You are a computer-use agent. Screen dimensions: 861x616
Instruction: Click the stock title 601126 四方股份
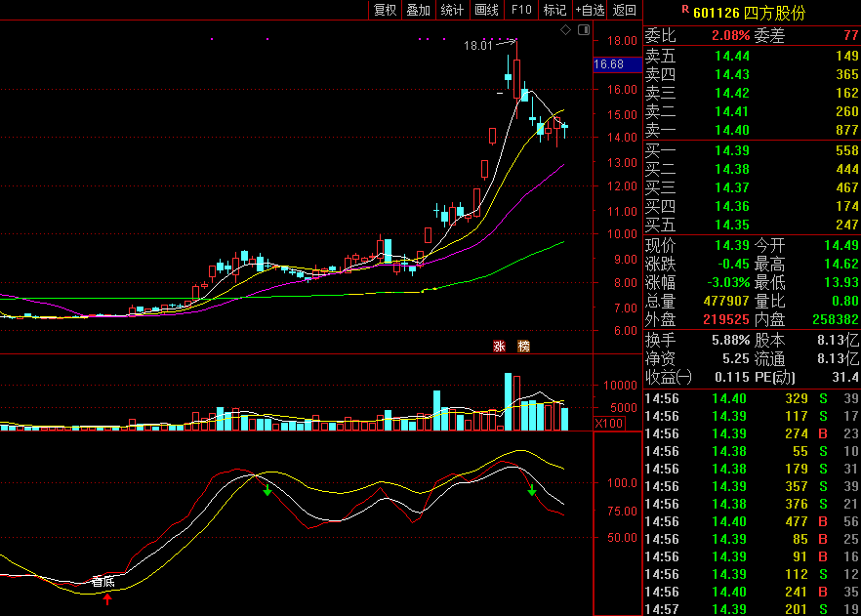tap(749, 13)
